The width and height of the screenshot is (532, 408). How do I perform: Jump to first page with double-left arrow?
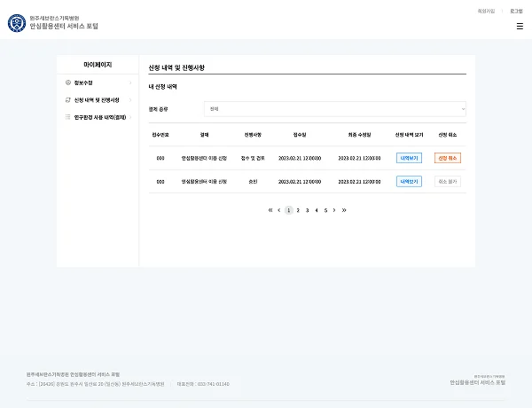click(270, 210)
